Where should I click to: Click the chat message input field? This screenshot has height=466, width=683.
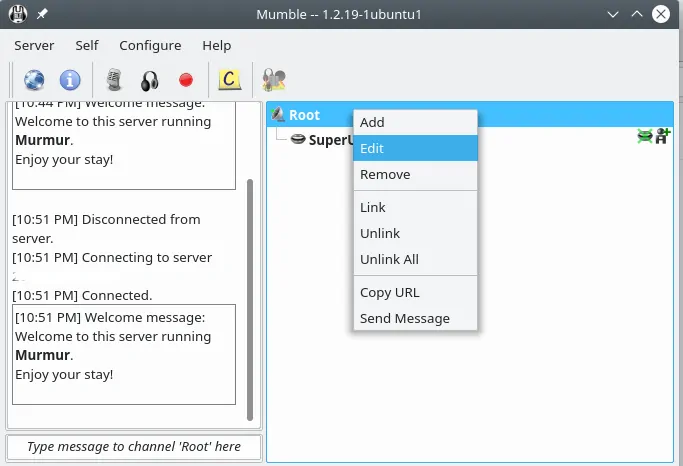coord(134,447)
